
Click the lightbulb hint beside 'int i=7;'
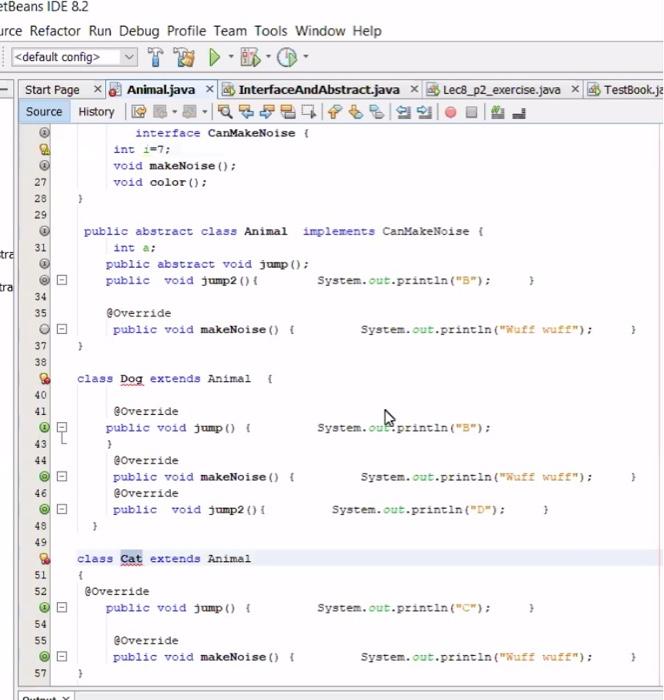[x=45, y=149]
